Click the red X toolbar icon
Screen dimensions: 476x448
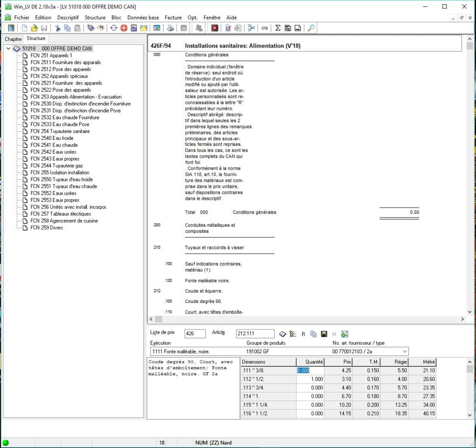click(x=215, y=28)
